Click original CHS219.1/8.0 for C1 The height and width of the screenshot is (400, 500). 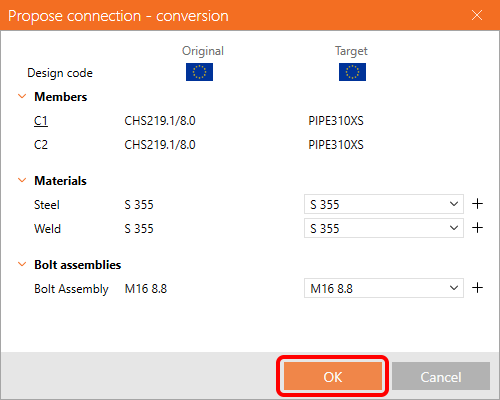160,121
